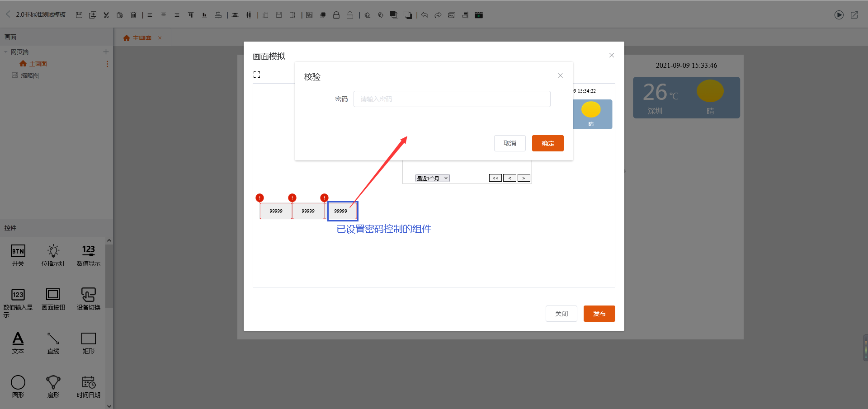Click the paste clipboard icon

tap(120, 15)
